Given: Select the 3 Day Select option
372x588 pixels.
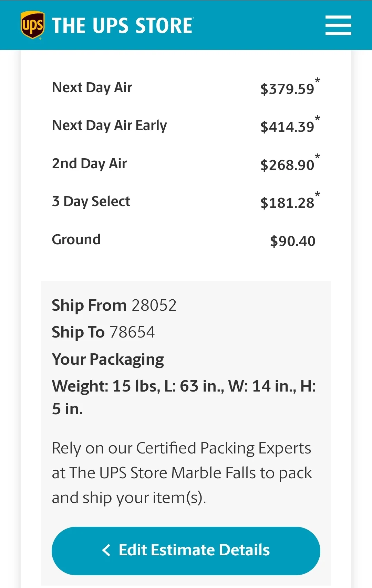Looking at the screenshot, I should 91,201.
